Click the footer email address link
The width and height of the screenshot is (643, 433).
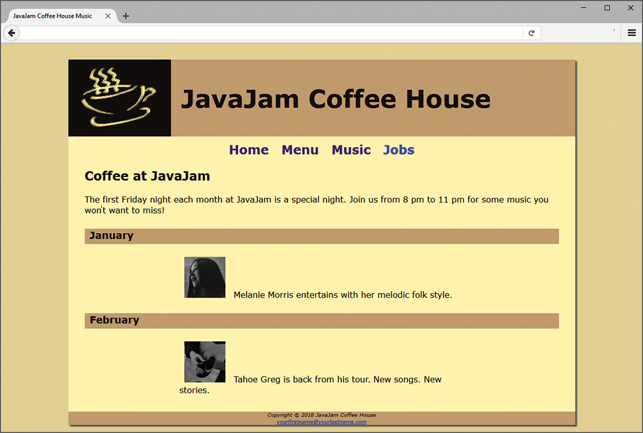(322, 422)
